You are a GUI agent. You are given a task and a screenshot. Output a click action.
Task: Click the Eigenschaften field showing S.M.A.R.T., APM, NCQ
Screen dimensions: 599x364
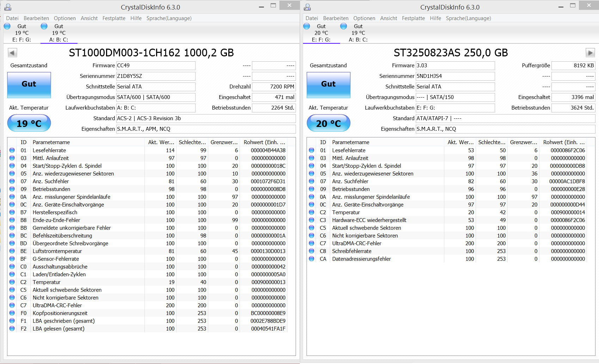tap(206, 129)
